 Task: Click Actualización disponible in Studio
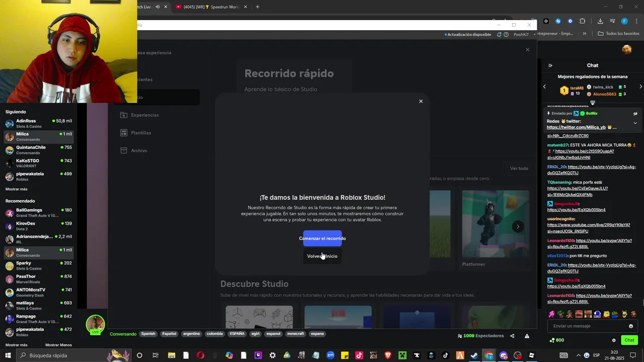pyautogui.click(x=467, y=35)
